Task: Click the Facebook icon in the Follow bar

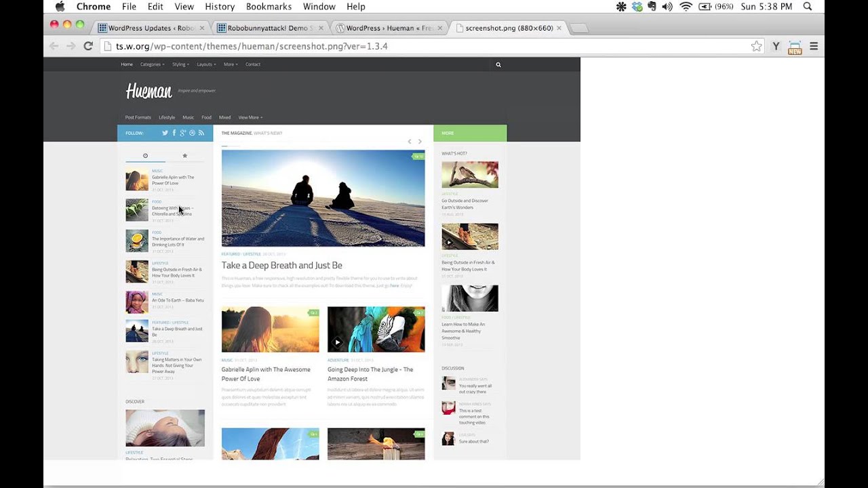Action: (174, 133)
